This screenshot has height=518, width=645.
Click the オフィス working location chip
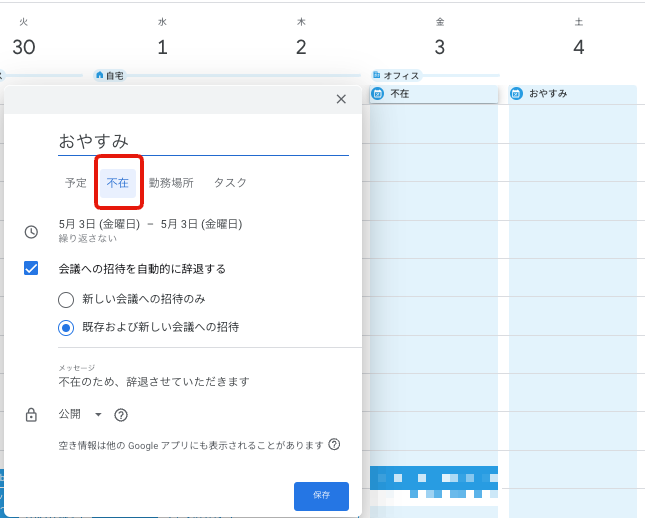396,76
